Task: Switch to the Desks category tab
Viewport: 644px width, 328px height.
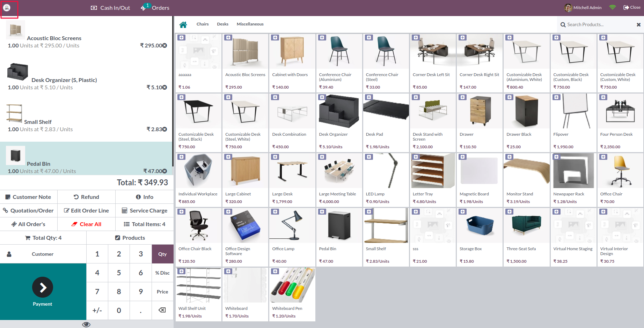Action: coord(222,24)
